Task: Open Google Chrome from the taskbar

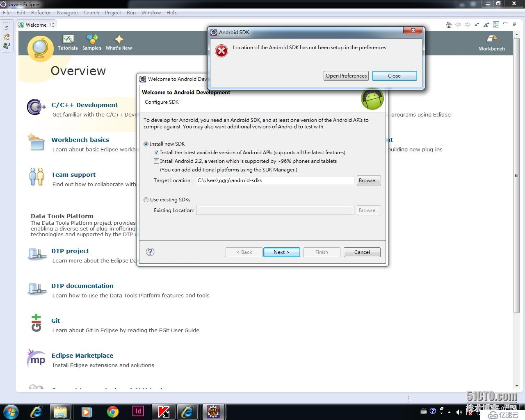Action: tap(113, 411)
